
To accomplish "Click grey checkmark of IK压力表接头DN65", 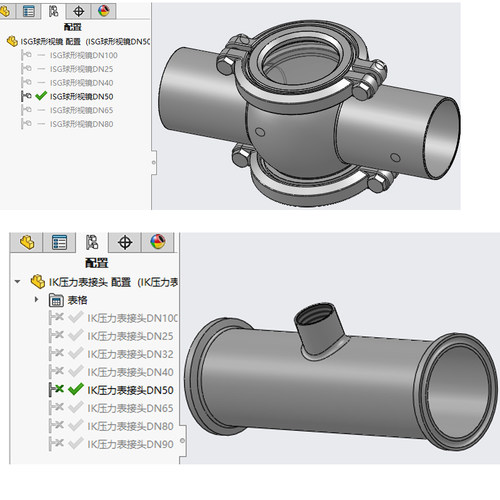I will (x=76, y=407).
